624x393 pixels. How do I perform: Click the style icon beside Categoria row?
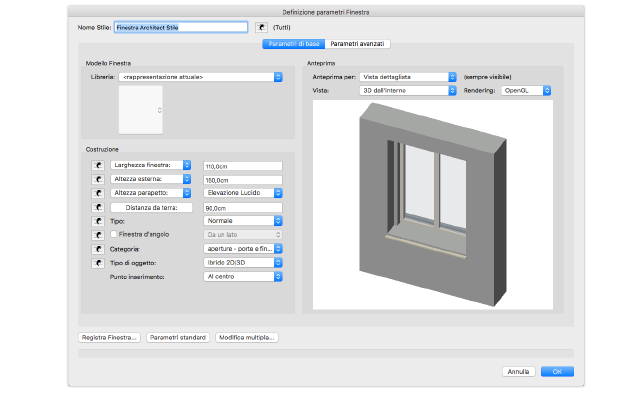tap(98, 249)
